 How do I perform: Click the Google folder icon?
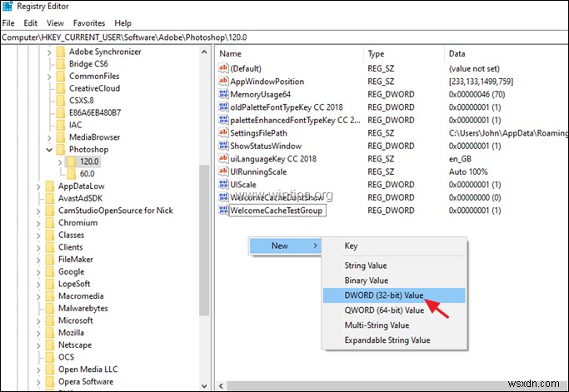pos(50,272)
